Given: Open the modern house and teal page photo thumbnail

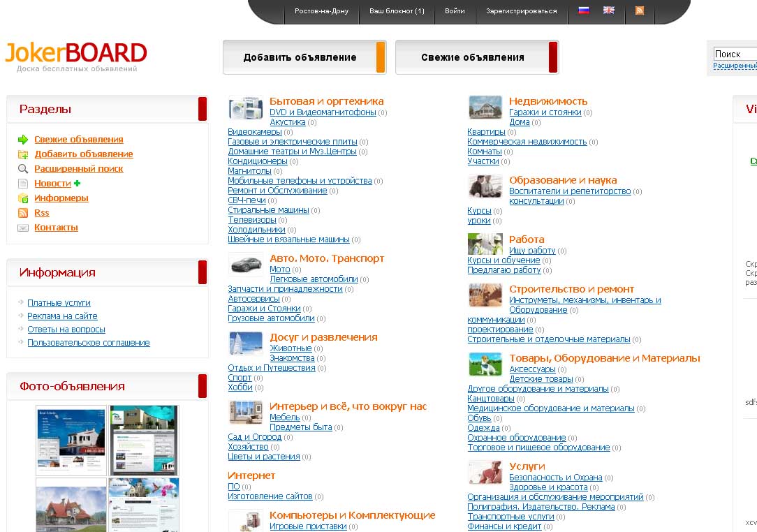Looking at the screenshot, I should 144,441.
